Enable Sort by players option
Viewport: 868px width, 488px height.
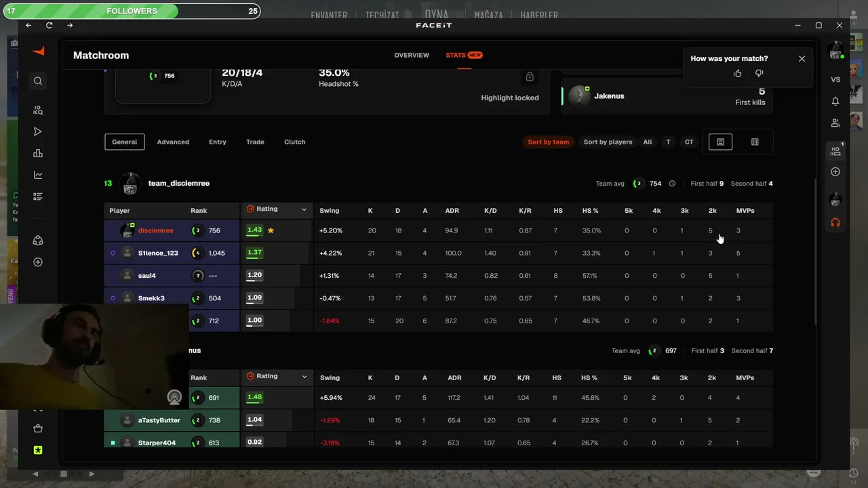608,142
